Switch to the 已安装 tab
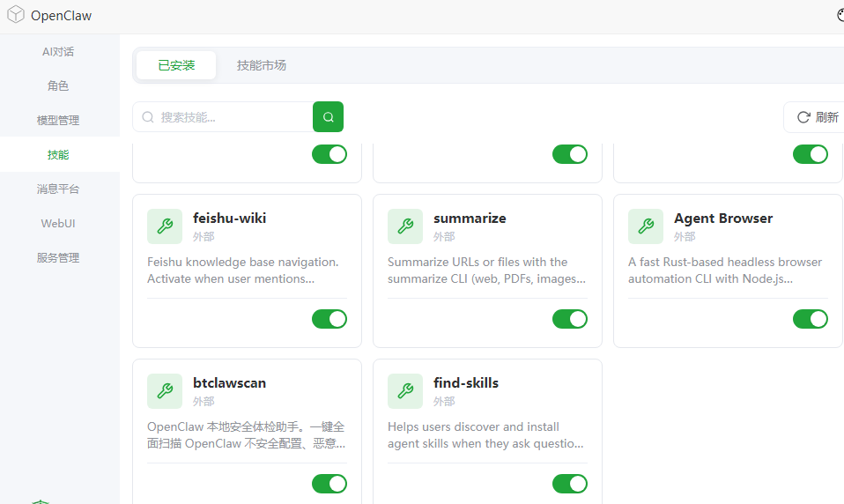Image resolution: width=844 pixels, height=504 pixels. pos(176,65)
